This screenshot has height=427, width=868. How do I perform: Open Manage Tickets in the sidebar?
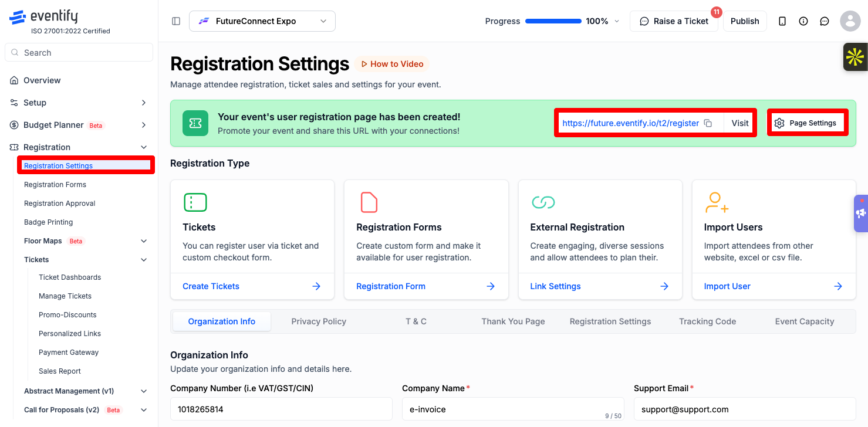(x=65, y=296)
